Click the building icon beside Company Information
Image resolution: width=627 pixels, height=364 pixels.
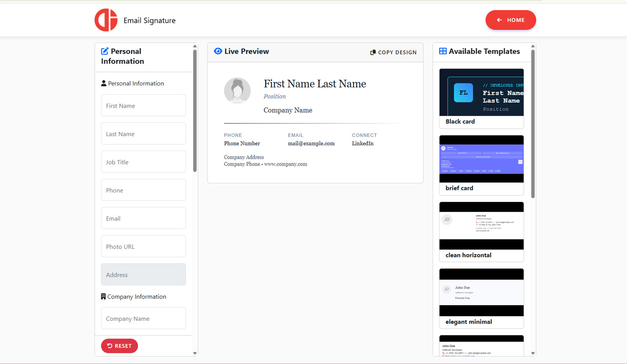click(103, 297)
